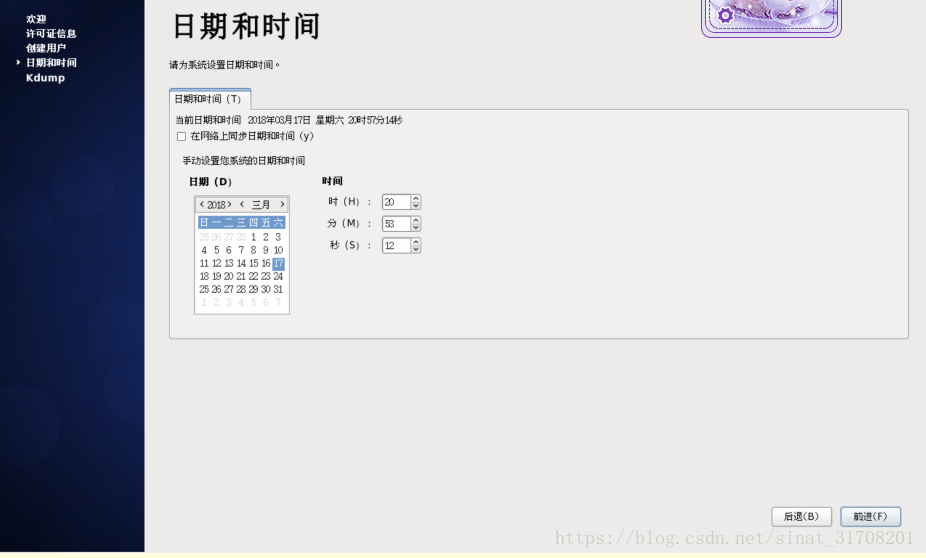This screenshot has height=558, width=926.
Task: Increase the 秒 (S) second value
Action: [x=416, y=242]
